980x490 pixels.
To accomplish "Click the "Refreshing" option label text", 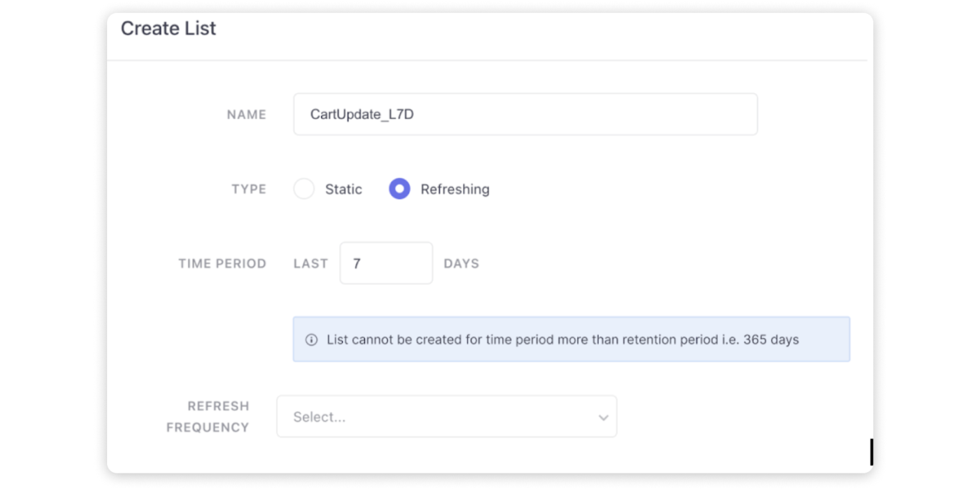I will point(455,189).
